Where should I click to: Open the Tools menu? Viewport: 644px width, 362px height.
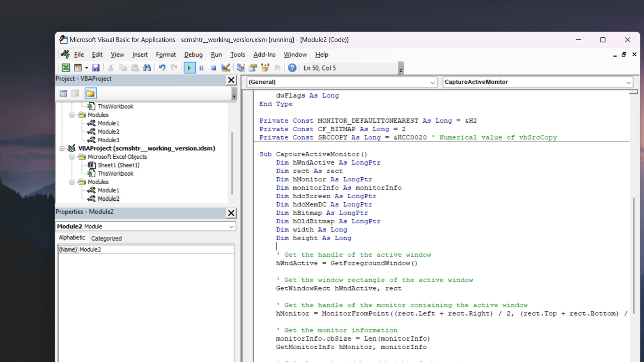coord(237,55)
